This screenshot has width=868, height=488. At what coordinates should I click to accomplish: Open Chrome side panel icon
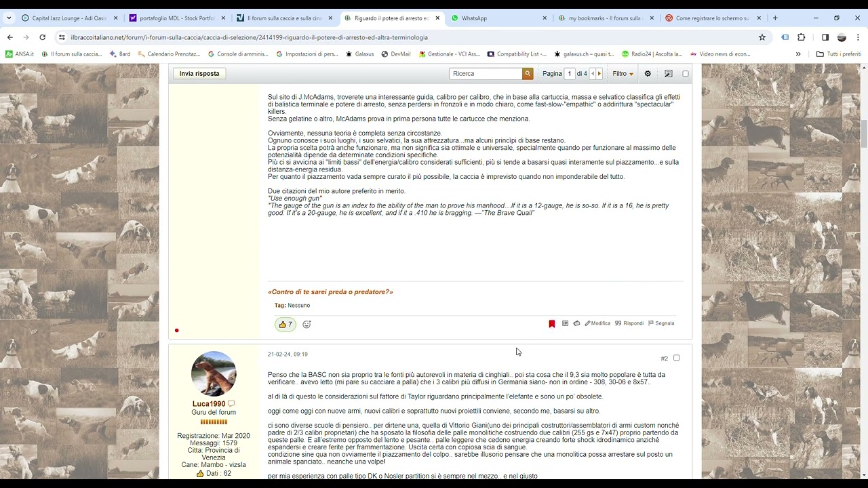[x=825, y=37]
